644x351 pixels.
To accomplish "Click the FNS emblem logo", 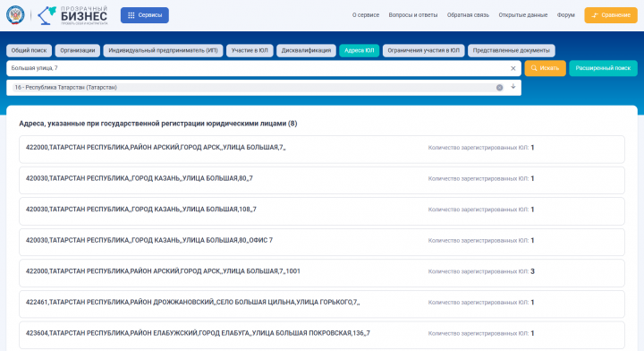I will 15,15.
